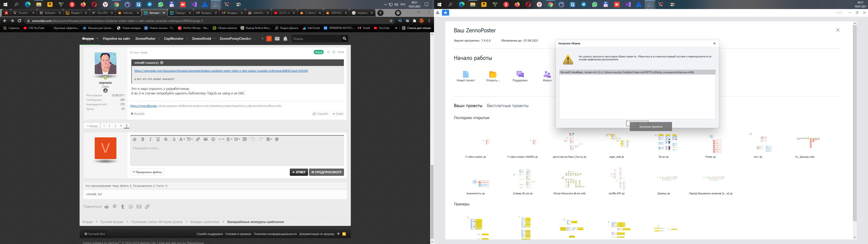
Task: Toggle italic formatting in reply editor
Action: pyautogui.click(x=150, y=139)
